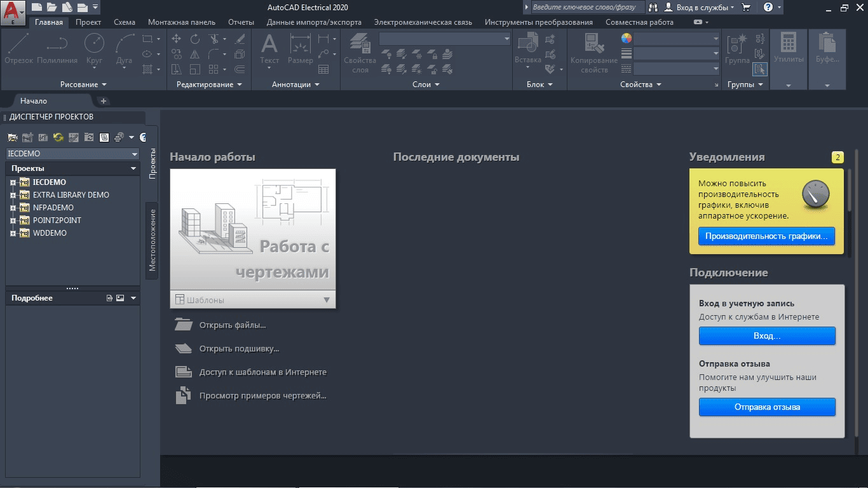Image resolution: width=868 pixels, height=488 pixels.
Task: Click the Mirror icon in Редактирование panel
Action: coord(195,55)
